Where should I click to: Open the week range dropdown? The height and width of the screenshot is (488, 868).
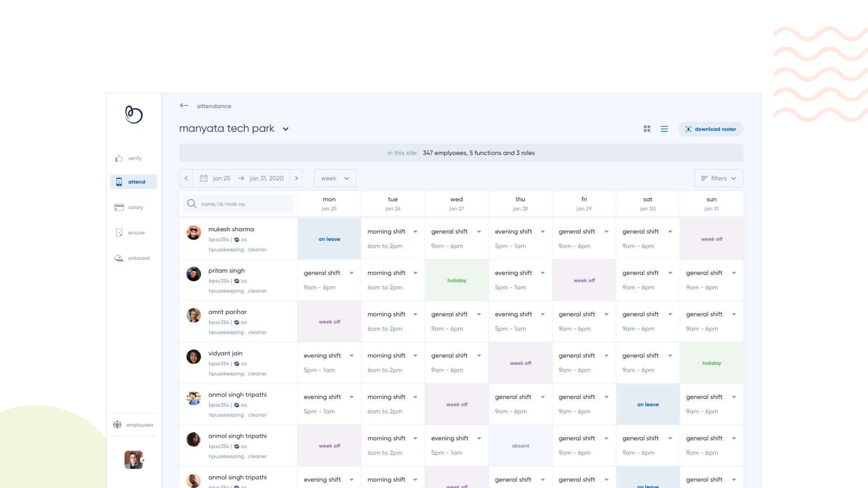pos(335,178)
